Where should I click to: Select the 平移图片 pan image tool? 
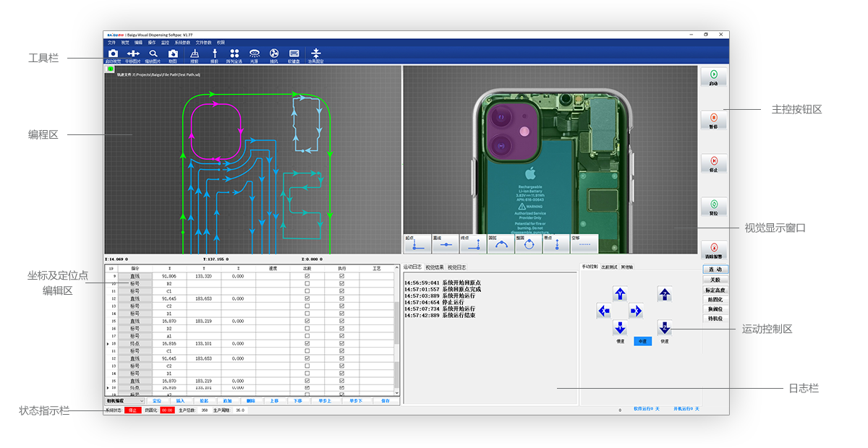click(x=133, y=54)
